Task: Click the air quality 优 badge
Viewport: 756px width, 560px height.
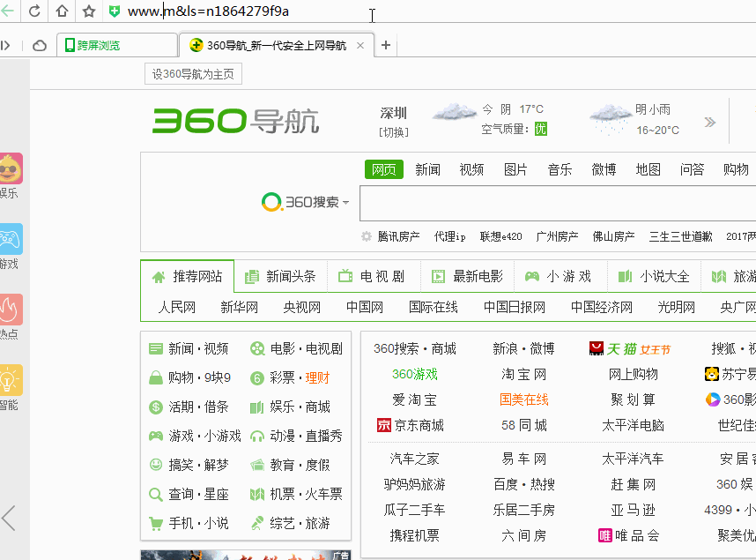Action: pos(540,129)
